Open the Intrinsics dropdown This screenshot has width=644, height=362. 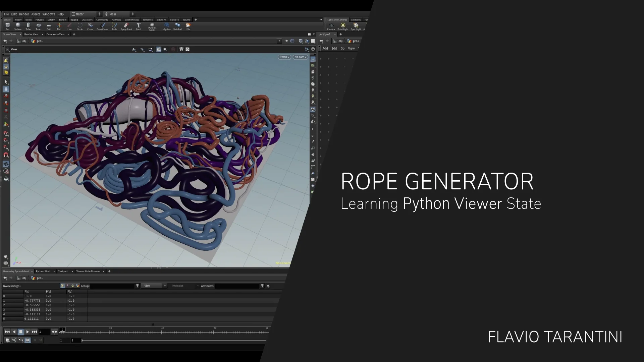[x=184, y=286]
